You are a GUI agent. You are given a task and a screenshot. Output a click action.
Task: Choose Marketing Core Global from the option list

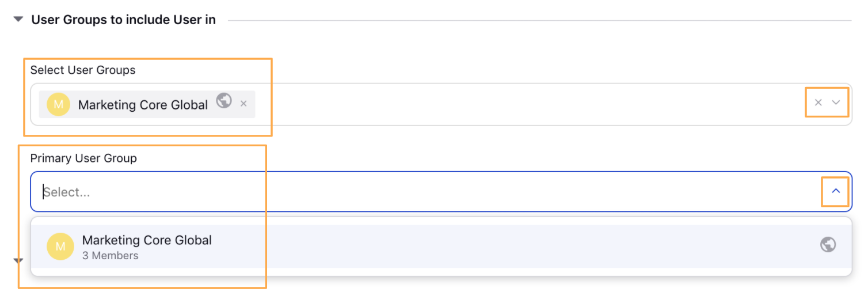(x=441, y=247)
